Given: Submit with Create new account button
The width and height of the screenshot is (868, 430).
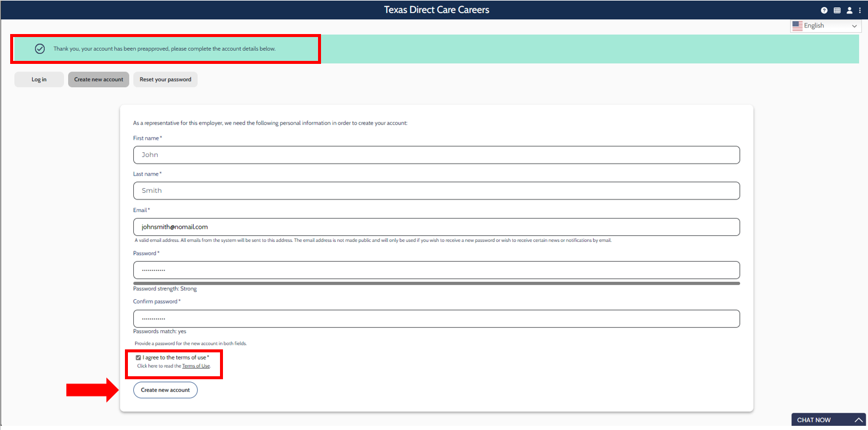Looking at the screenshot, I should tap(165, 390).
